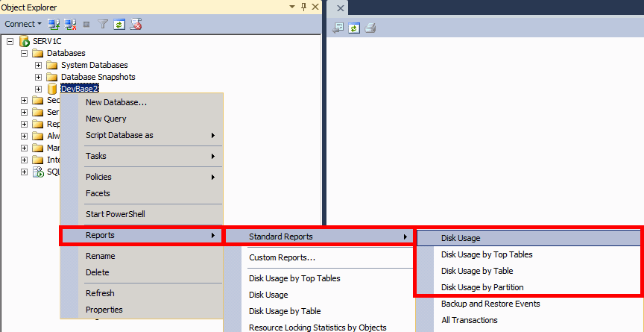Select the Databases folder in the tree
Viewport: 644px width, 332px height.
(x=66, y=53)
